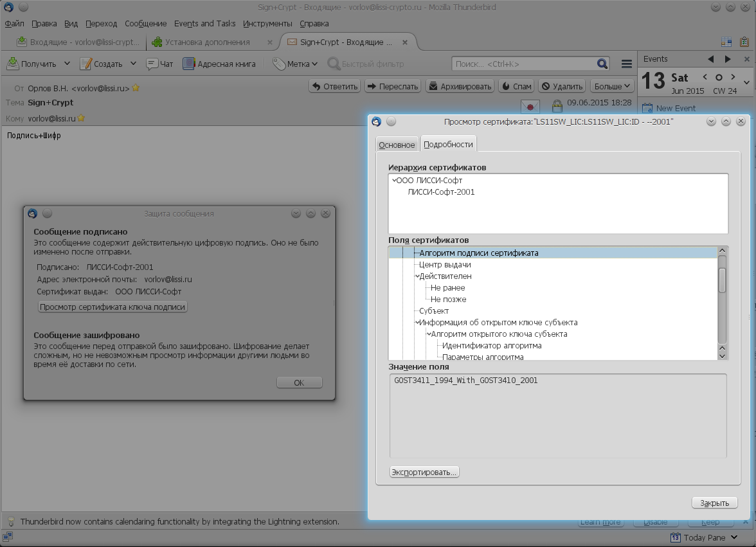
Task: Click the encrypted padlock icon in header
Action: point(557,104)
